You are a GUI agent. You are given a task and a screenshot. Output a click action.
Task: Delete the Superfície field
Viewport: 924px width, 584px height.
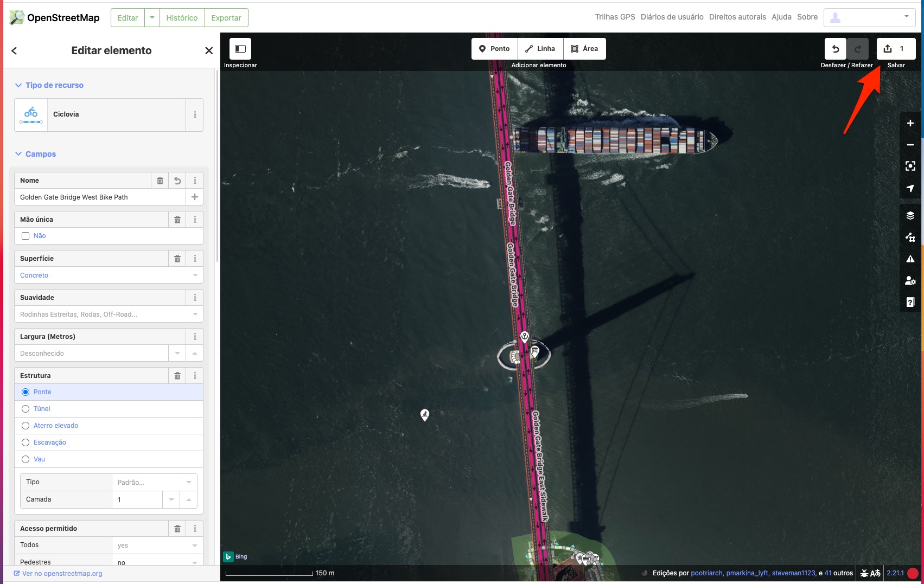click(x=177, y=259)
